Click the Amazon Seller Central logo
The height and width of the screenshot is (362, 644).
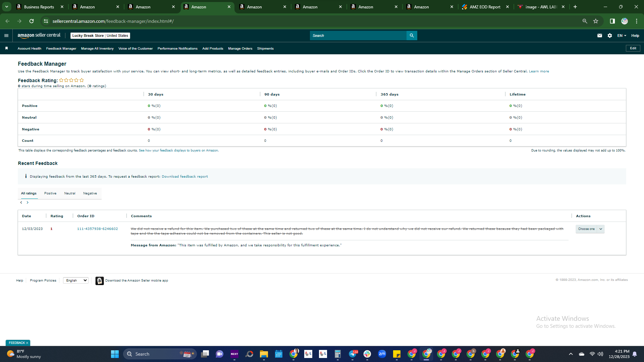(x=39, y=36)
